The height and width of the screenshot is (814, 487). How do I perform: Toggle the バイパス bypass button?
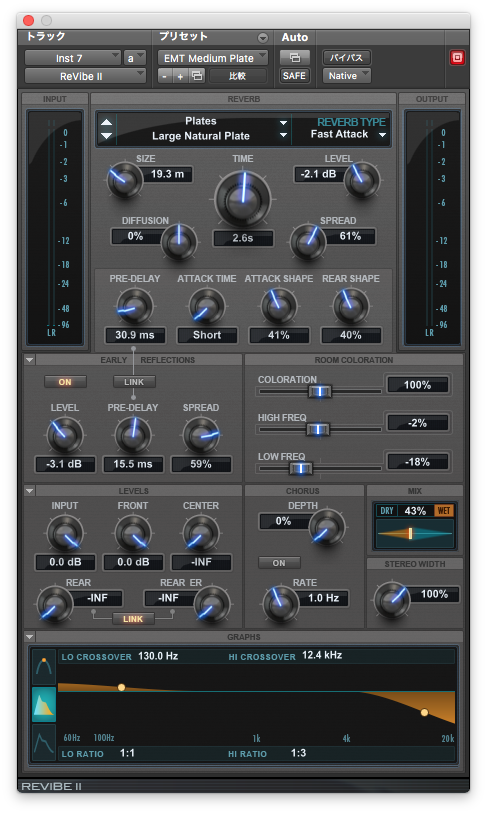(x=346, y=57)
